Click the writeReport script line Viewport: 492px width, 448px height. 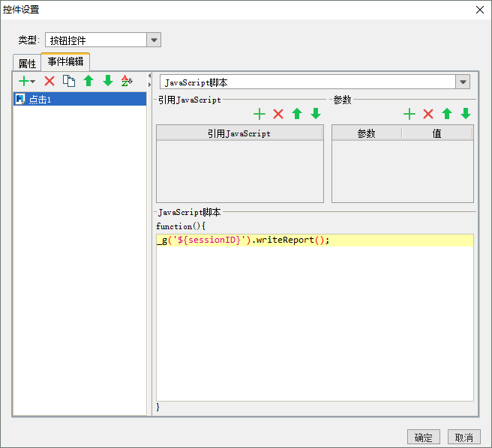coord(315,240)
